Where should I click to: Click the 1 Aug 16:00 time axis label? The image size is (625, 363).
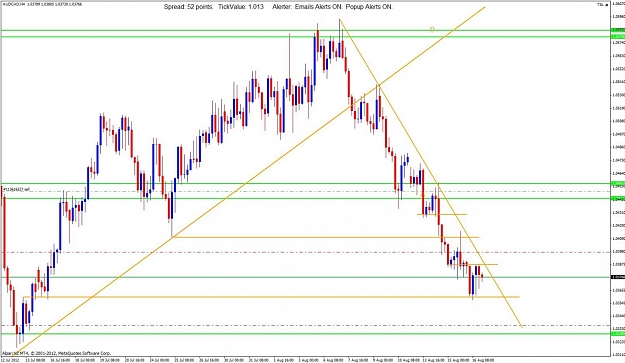click(283, 360)
